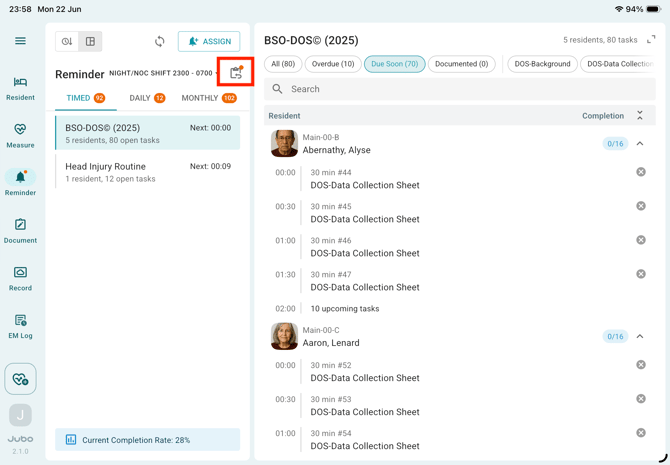670x465 pixels.
Task: Collapse Aaron, Lenard task list
Action: 640,336
